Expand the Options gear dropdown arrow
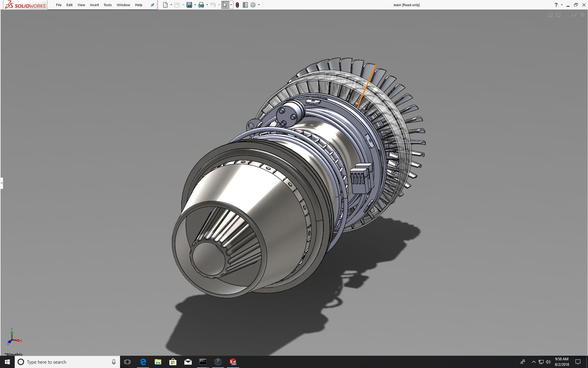 (259, 5)
